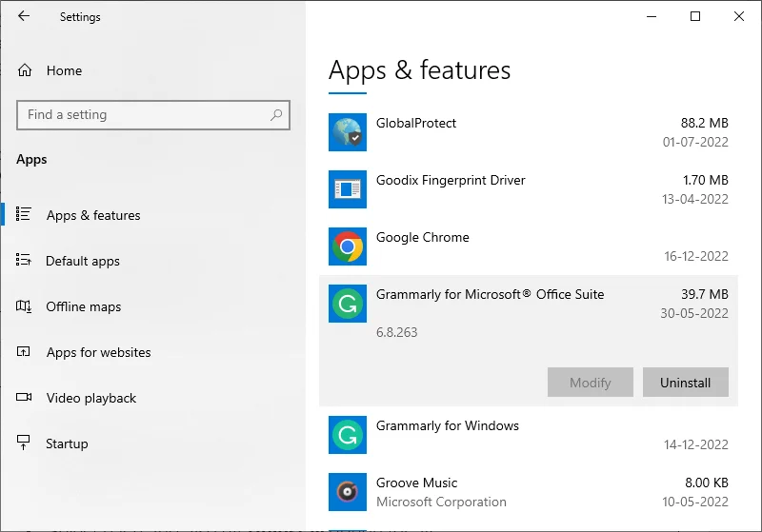
Task: Click Grammarly for Microsoft® Office Suite title
Action: [490, 295]
